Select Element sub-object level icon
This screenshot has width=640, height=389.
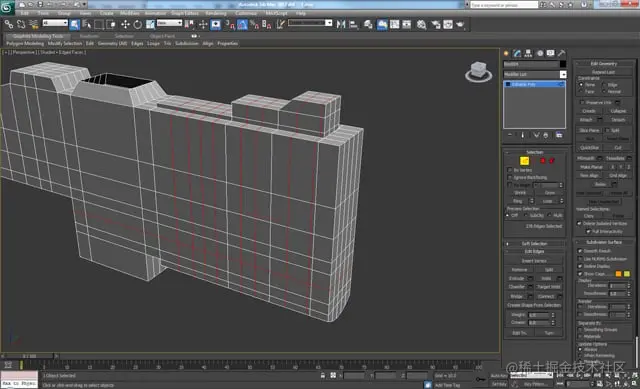tap(552, 161)
